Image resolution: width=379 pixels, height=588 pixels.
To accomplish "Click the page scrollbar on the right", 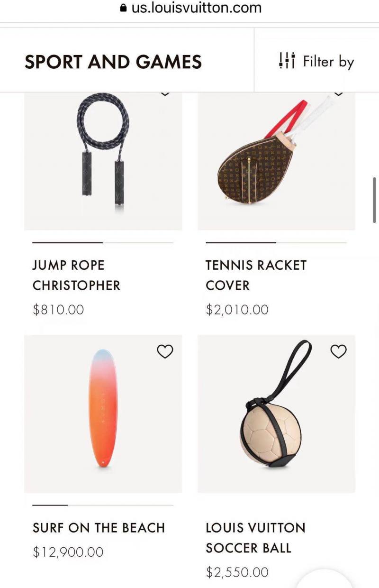I will click(x=375, y=200).
